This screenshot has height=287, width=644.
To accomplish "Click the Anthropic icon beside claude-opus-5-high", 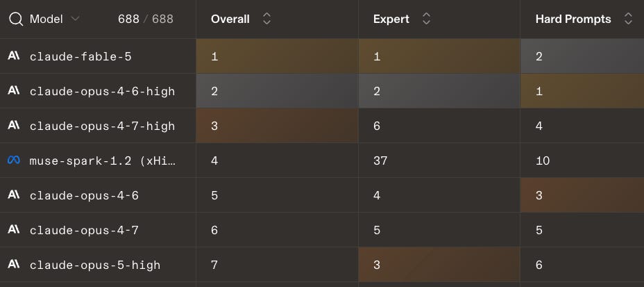I will pos(14,264).
